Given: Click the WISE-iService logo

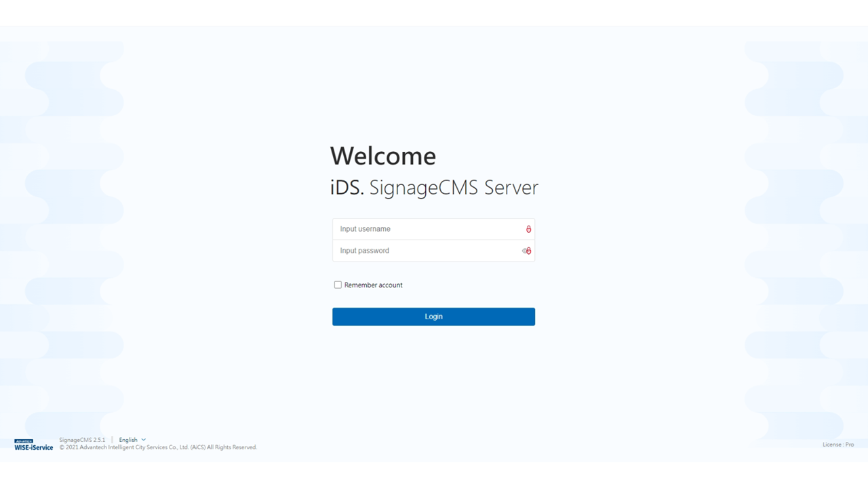Looking at the screenshot, I should pos(34,447).
